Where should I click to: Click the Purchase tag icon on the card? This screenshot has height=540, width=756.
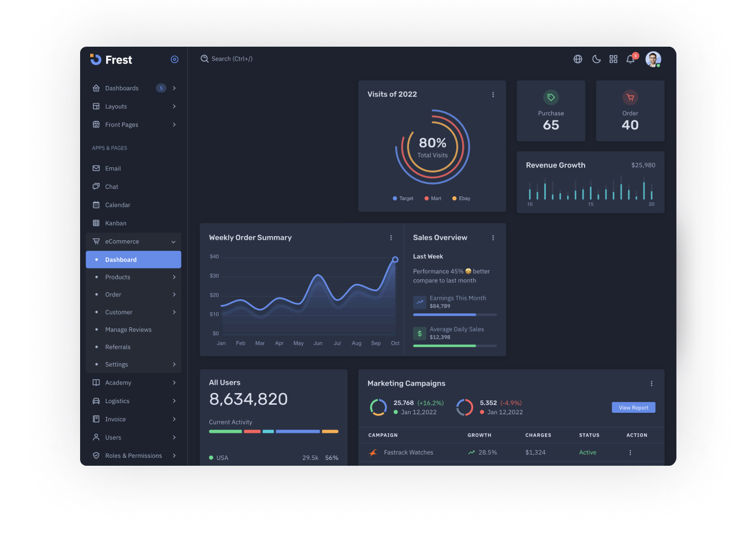pos(551,97)
